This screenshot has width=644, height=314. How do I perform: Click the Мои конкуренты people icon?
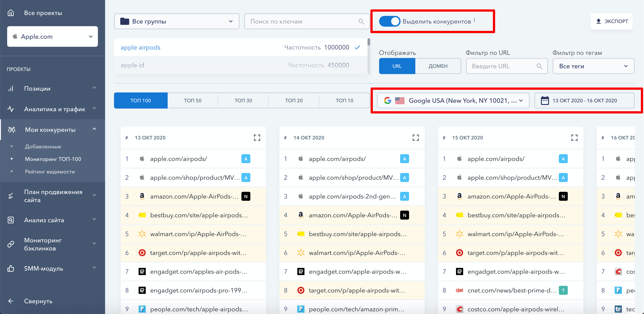tap(11, 130)
